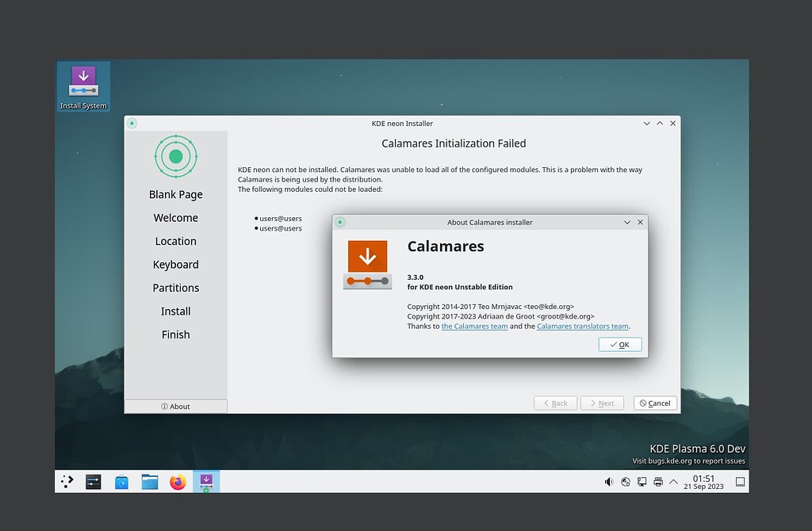This screenshot has width=812, height=531.
Task: Click the Adriaan de Groot copyright line
Action: pyautogui.click(x=501, y=316)
